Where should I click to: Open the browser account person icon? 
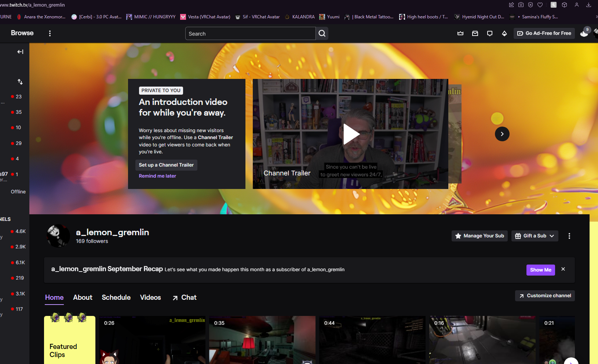click(x=577, y=5)
